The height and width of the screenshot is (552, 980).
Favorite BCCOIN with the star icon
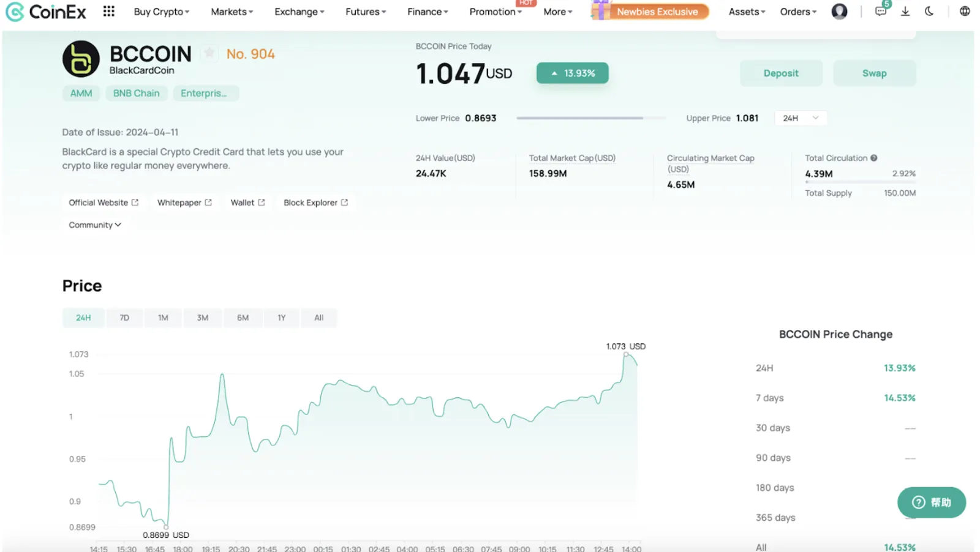(209, 53)
